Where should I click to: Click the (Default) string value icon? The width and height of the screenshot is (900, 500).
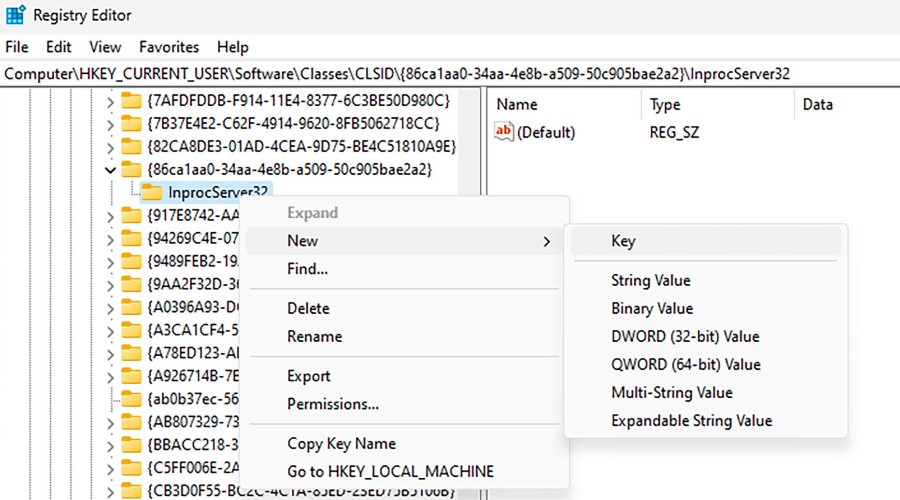click(503, 132)
